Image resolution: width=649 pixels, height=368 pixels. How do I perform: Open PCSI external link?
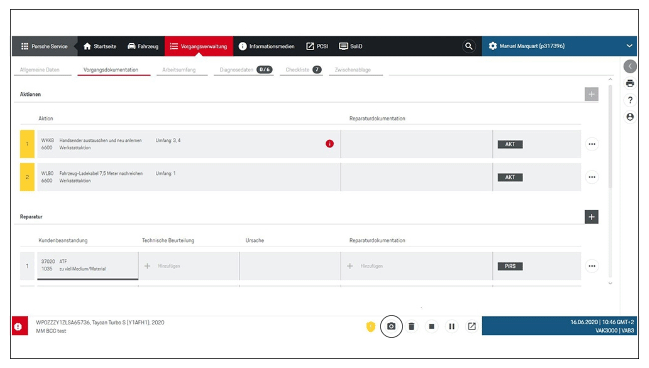317,46
